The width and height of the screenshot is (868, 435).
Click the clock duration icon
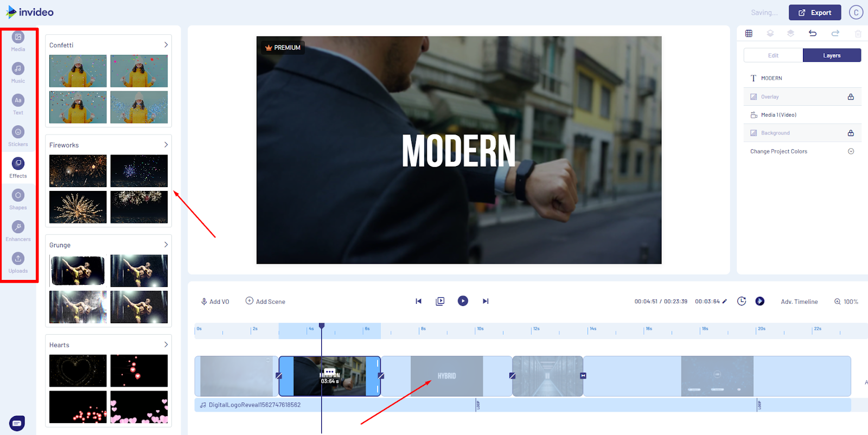point(742,301)
